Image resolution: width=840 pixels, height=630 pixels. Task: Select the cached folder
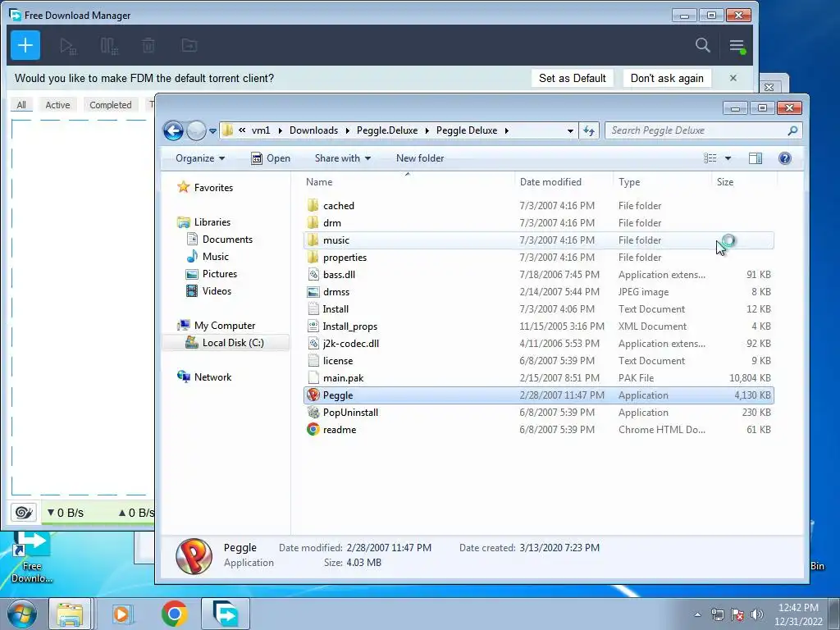pyautogui.click(x=538, y=206)
